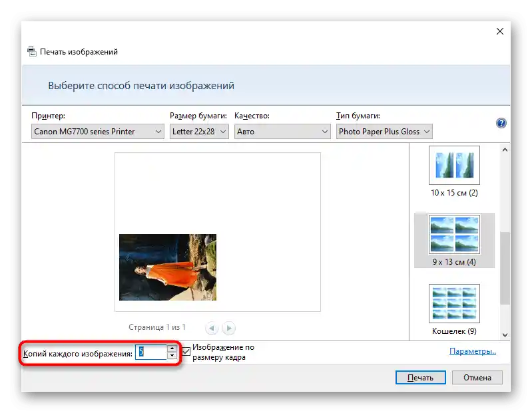Go to next page with right arrow
This screenshot has height=413, width=532.
[x=228, y=328]
